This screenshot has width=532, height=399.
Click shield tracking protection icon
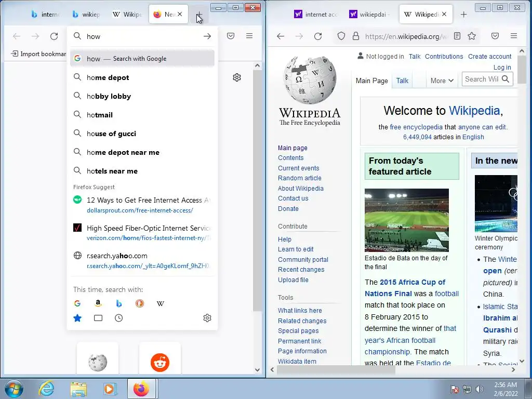click(341, 36)
